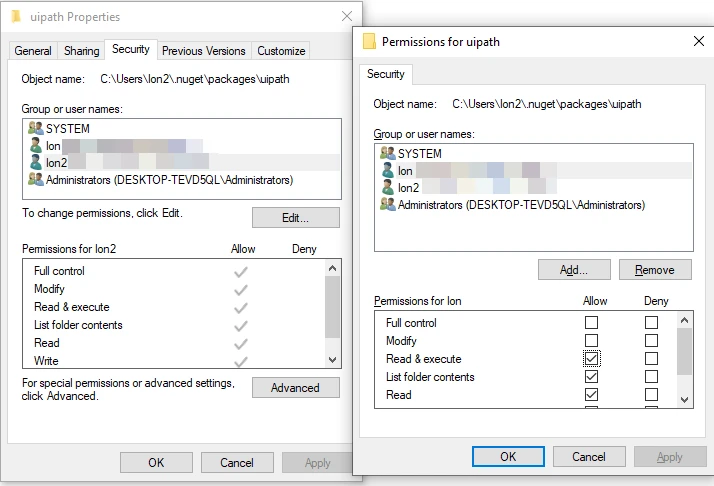Switch to the Sharing tab

click(82, 51)
